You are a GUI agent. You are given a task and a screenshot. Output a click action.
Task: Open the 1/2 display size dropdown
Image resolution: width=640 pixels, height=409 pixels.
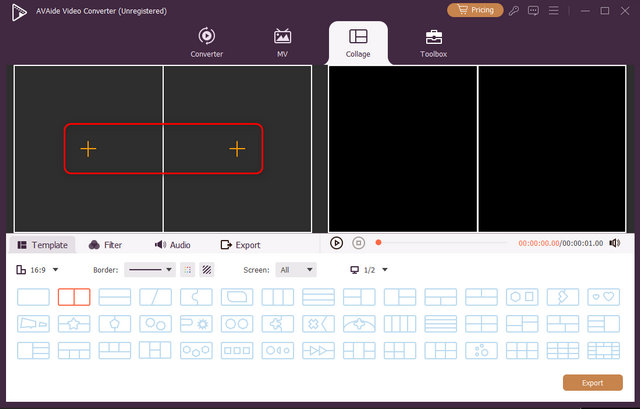(x=369, y=270)
